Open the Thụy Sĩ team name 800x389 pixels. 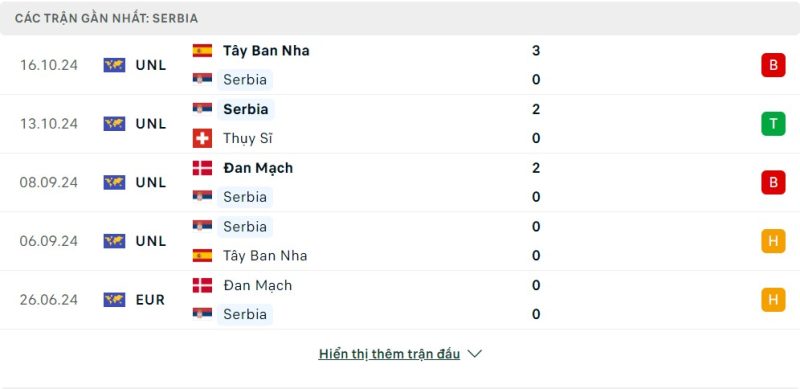247,138
